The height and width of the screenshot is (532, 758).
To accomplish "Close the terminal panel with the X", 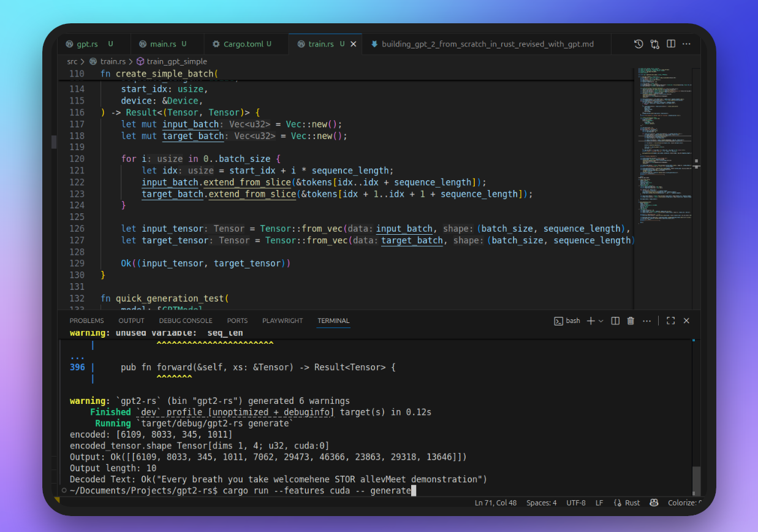I will point(686,321).
